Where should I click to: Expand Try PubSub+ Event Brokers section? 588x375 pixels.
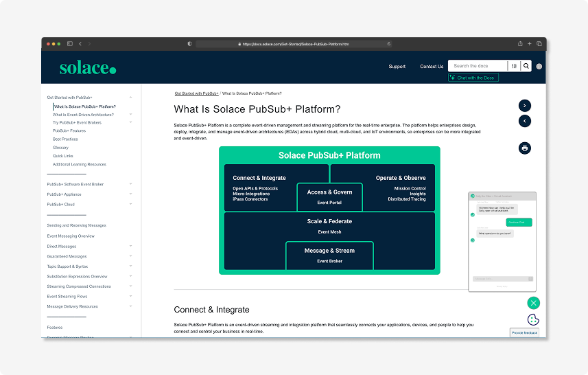(x=130, y=122)
